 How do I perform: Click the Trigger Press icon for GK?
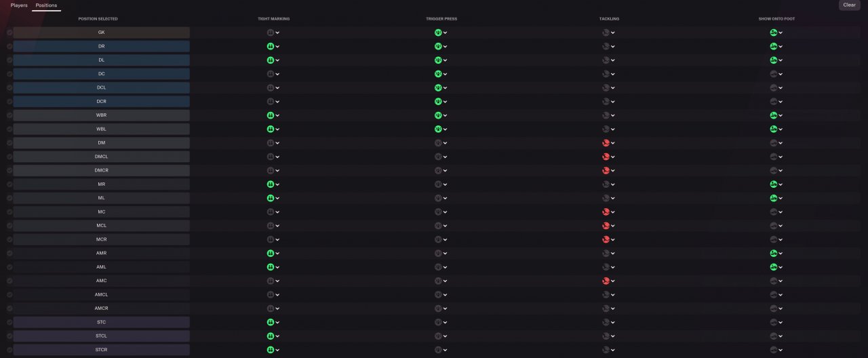pos(438,33)
